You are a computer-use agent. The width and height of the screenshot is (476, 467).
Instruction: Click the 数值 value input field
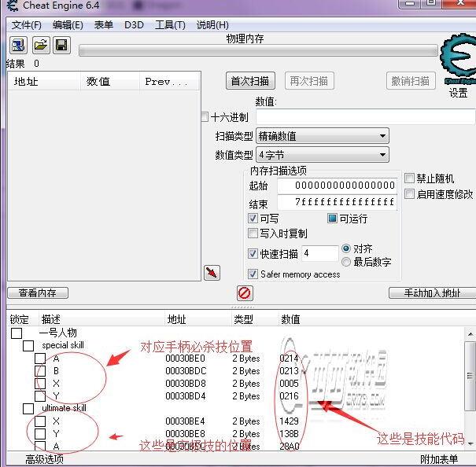click(366, 117)
